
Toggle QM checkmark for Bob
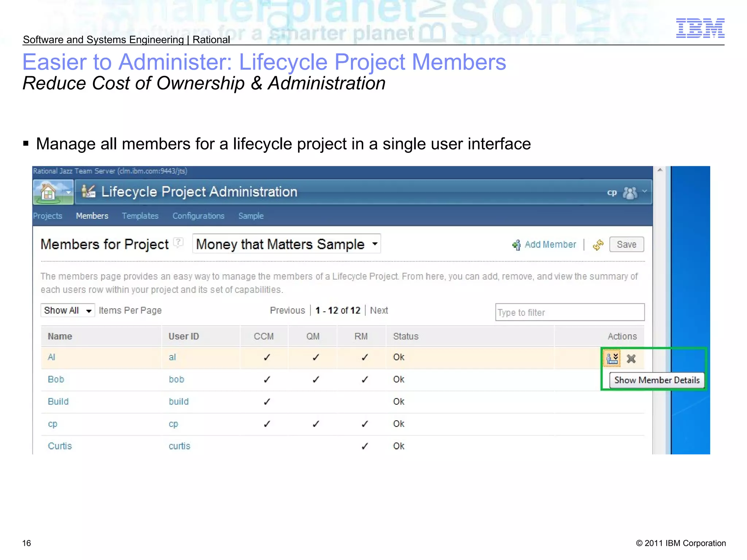(x=316, y=380)
